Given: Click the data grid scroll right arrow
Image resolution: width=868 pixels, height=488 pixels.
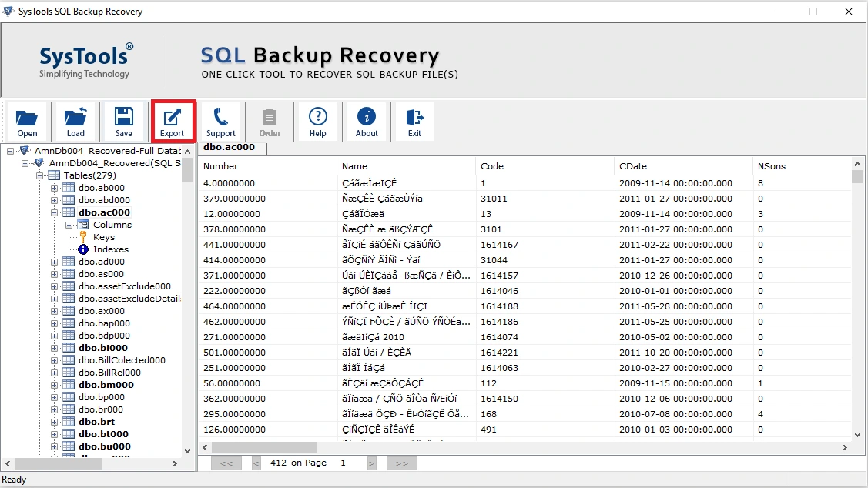Looking at the screenshot, I should (x=845, y=447).
